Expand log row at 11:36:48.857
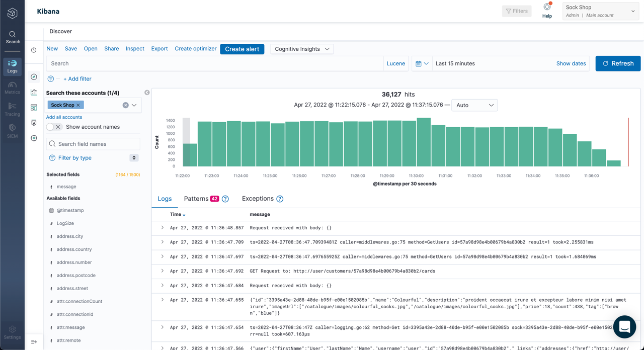644x350 pixels. point(163,228)
